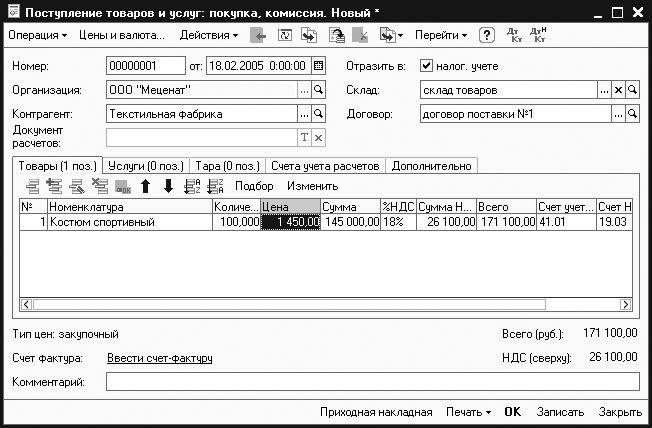Viewport: 652px width, 428px height.
Task: Show accounting postings via ДтКт icon
Action: (x=514, y=35)
